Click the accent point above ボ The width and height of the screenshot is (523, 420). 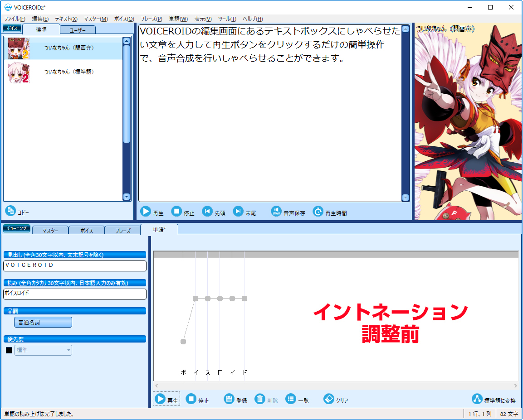coord(183,342)
